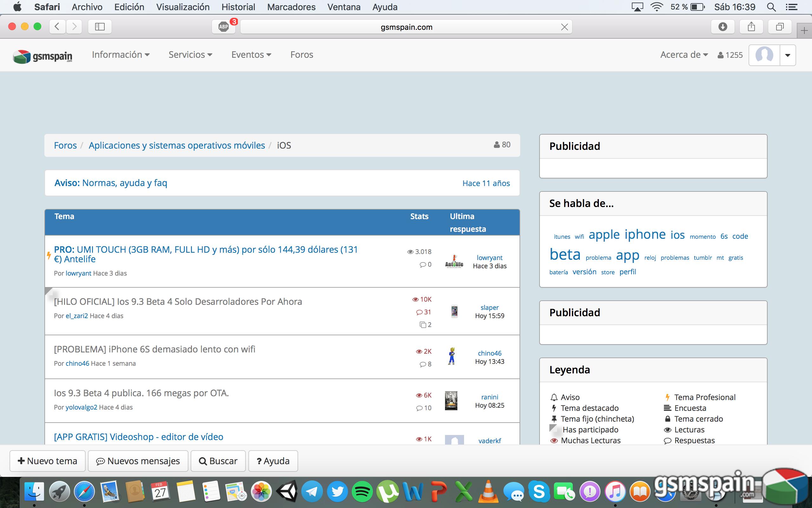The height and width of the screenshot is (508, 812).
Task: Open the UMI TOUCH Antelife PRO thread
Action: pos(206,254)
